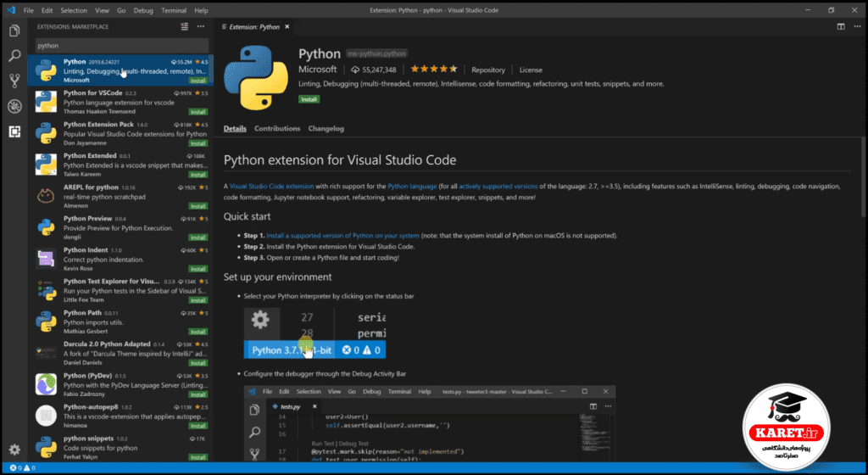Open the Python language link
868x475 pixels.
point(413,186)
